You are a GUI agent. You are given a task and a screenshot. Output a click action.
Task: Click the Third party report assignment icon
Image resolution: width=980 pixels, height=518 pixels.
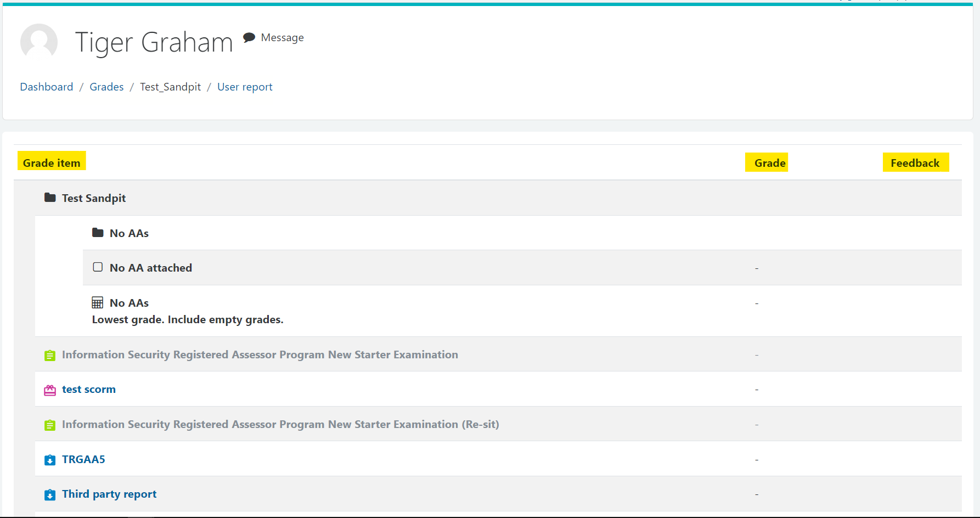pos(50,495)
